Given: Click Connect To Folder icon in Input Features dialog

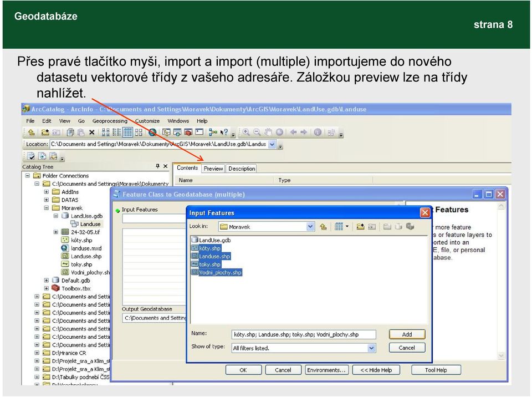Looking at the screenshot, I should [360, 227].
